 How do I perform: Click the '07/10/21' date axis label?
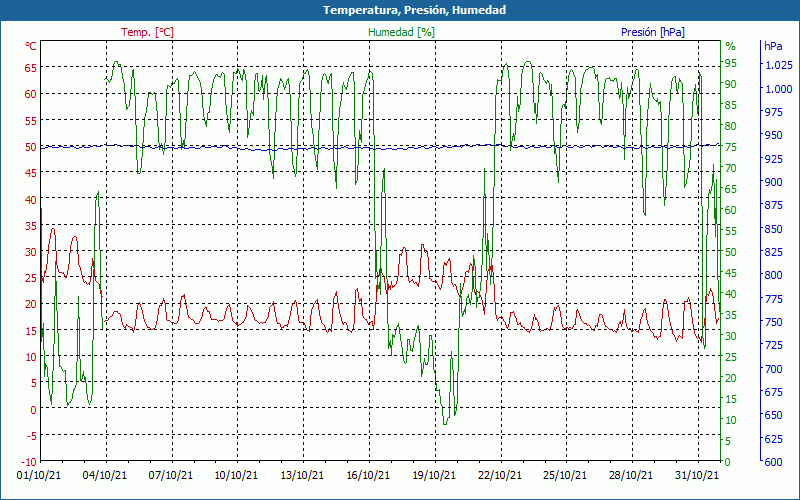pos(170,475)
